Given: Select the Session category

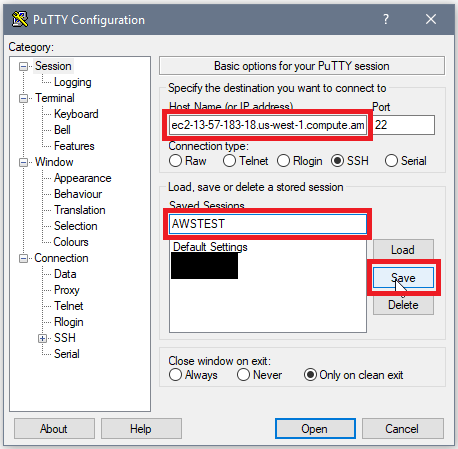Looking at the screenshot, I should point(53,66).
